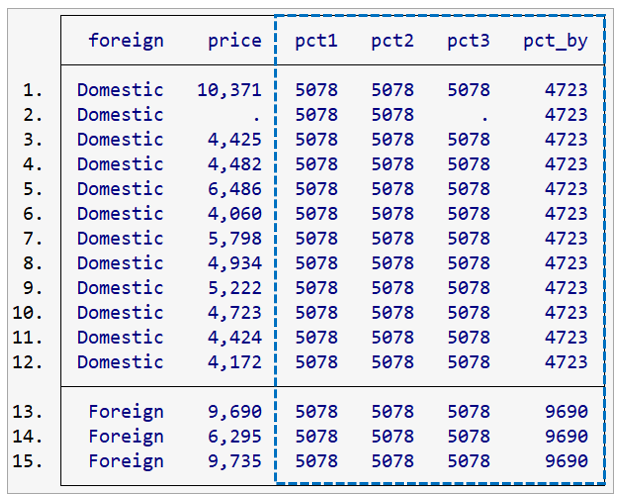
Task: Click the price value 10,371
Action: pos(229,90)
